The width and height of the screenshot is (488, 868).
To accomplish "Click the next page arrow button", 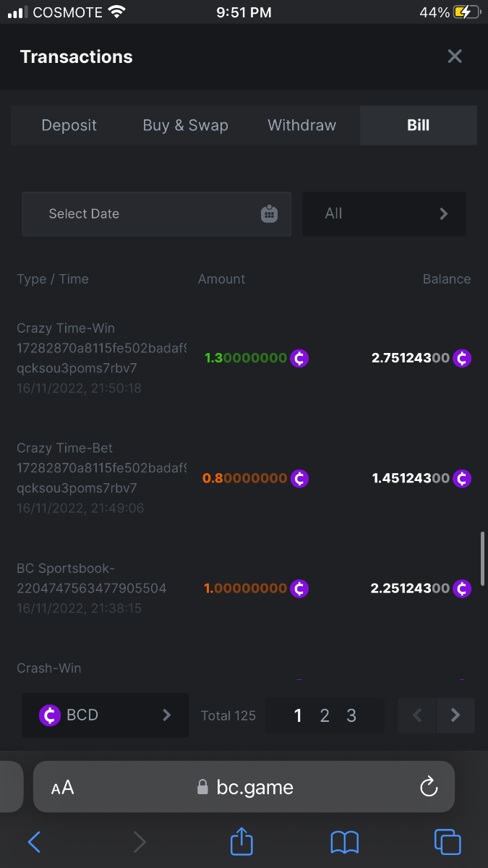I will 455,715.
